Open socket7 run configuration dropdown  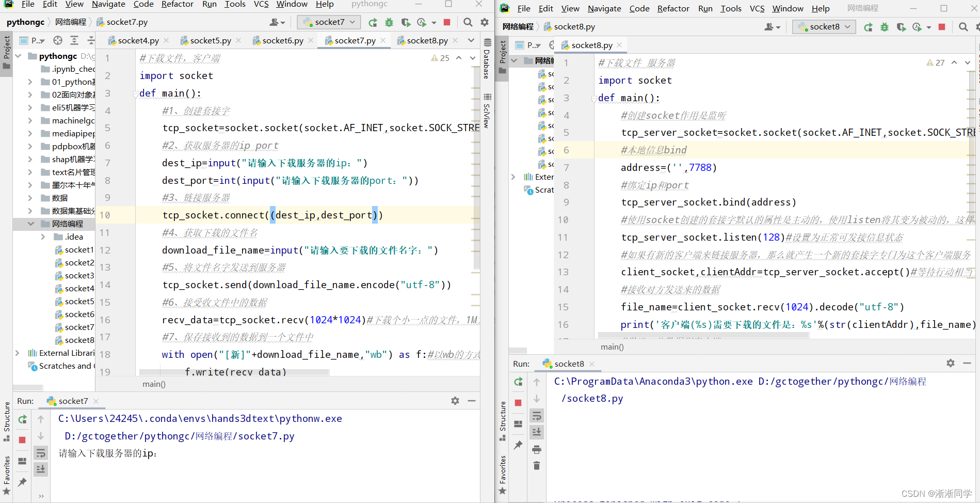pos(329,22)
